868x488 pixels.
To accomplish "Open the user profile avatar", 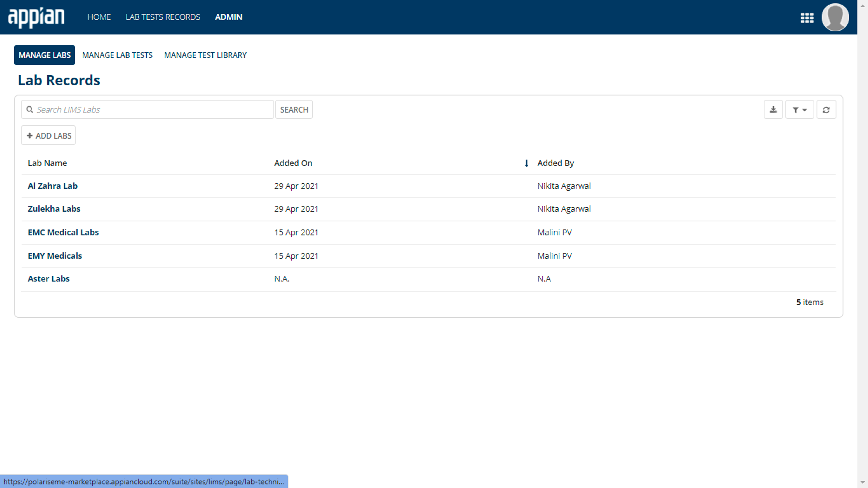I will point(835,17).
